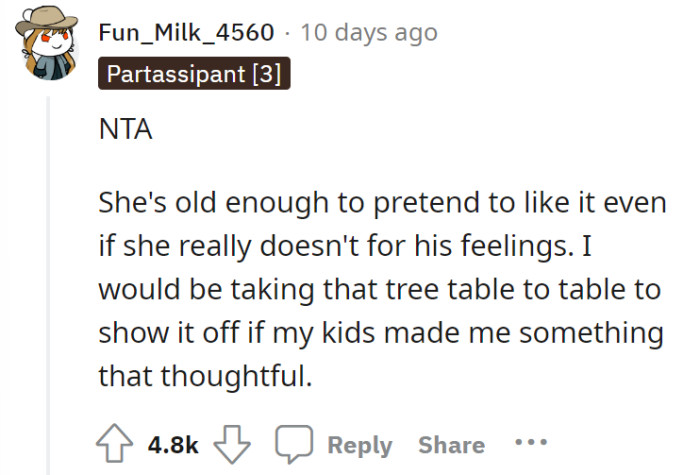Image resolution: width=700 pixels, height=475 pixels.
Task: Click the Partassipant [3] flair badge
Action: click(194, 74)
